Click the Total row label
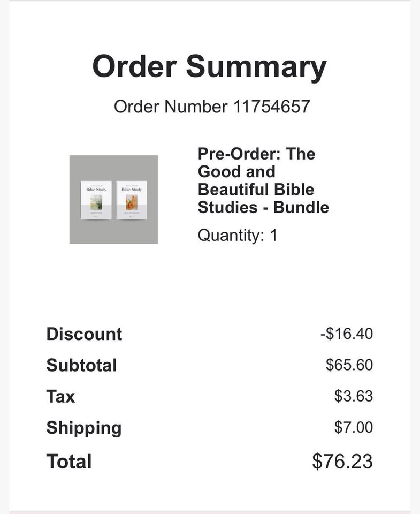420x514 pixels. coord(69,462)
